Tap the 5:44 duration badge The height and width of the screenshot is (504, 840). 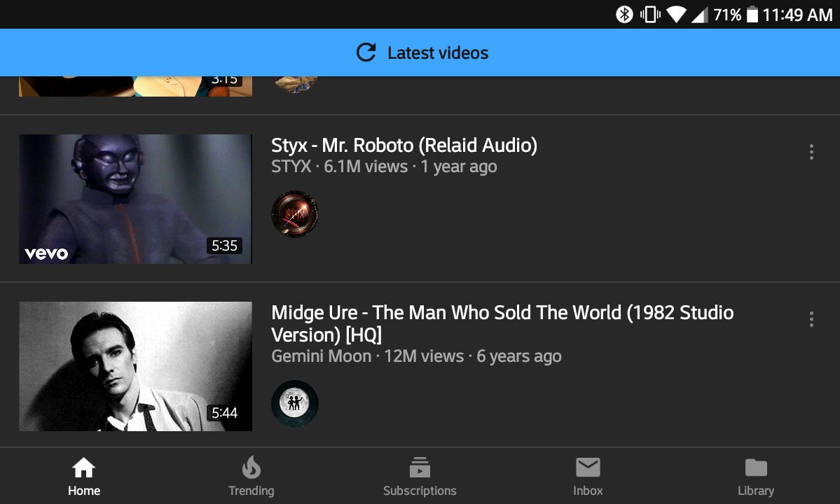[x=224, y=413]
